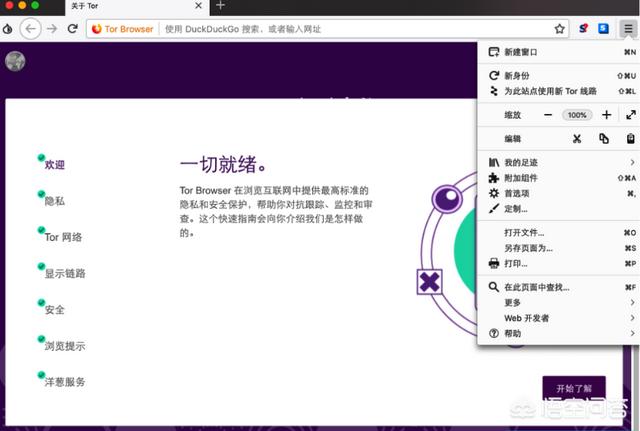
Task: Open 浏览提示 section in onboarding list
Action: click(65, 346)
